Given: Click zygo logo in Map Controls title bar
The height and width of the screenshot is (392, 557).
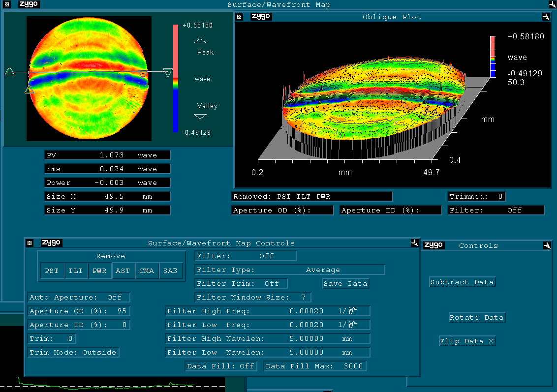Looking at the screenshot, I should click(51, 242).
